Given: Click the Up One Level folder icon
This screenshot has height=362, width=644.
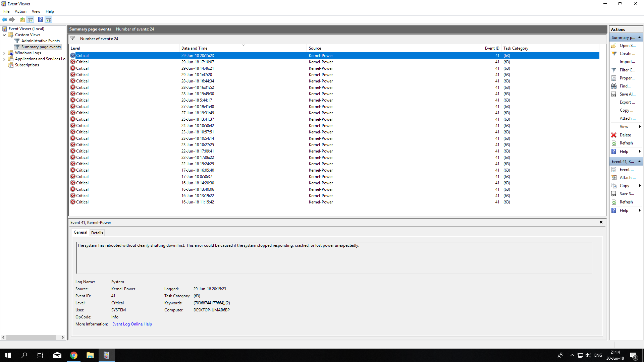Looking at the screenshot, I should (x=22, y=19).
